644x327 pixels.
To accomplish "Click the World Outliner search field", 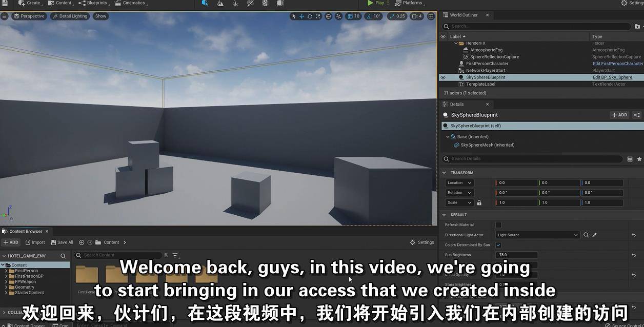I will pos(536,26).
